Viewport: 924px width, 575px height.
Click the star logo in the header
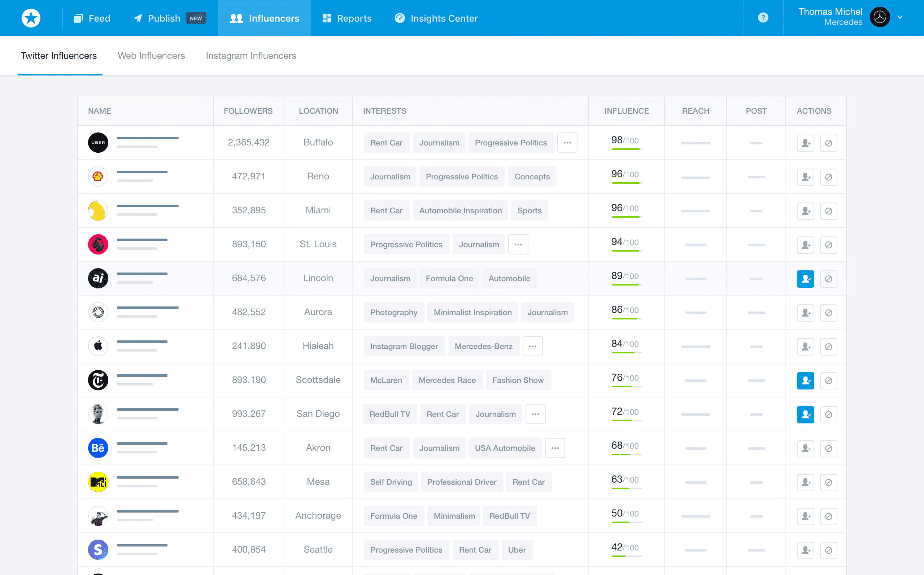[31, 18]
